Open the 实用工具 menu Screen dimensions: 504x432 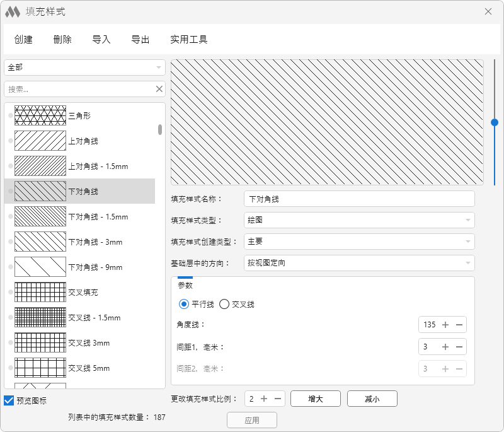click(188, 40)
